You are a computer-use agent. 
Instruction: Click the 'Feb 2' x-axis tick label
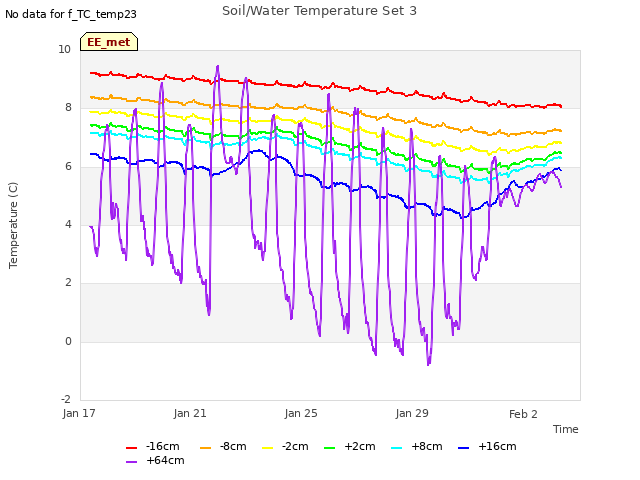pyautogui.click(x=523, y=414)
